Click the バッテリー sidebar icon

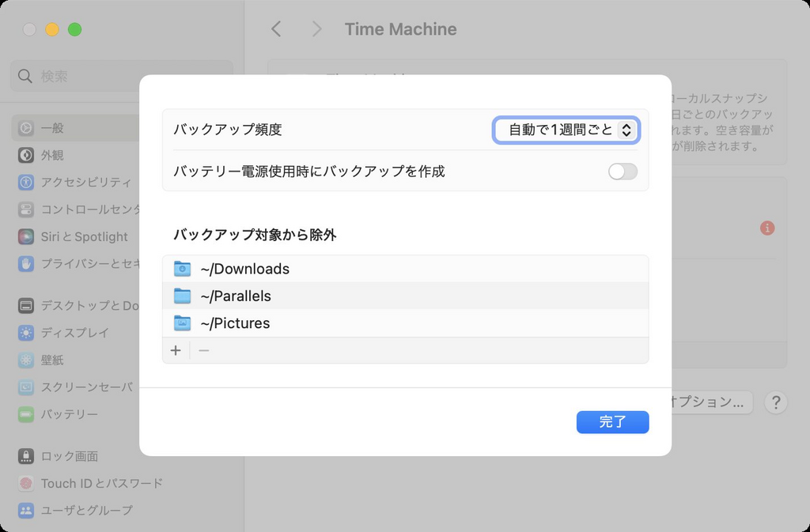(26, 414)
